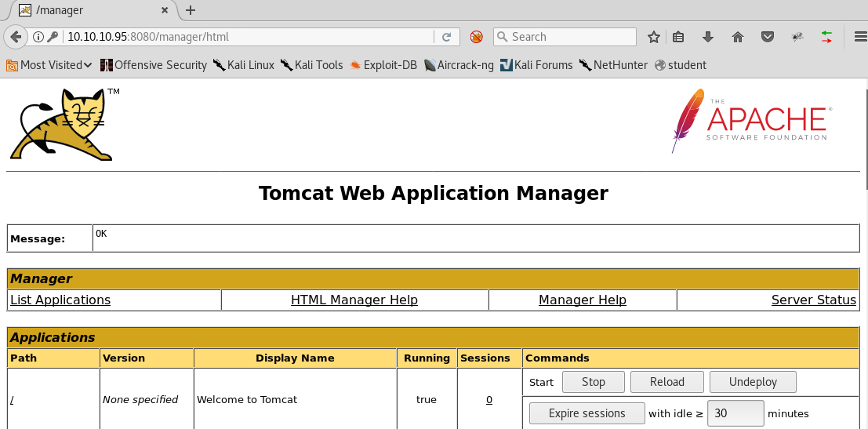The width and height of the screenshot is (868, 429).
Task: Reload the page with the refresh icon
Action: pyautogui.click(x=446, y=37)
